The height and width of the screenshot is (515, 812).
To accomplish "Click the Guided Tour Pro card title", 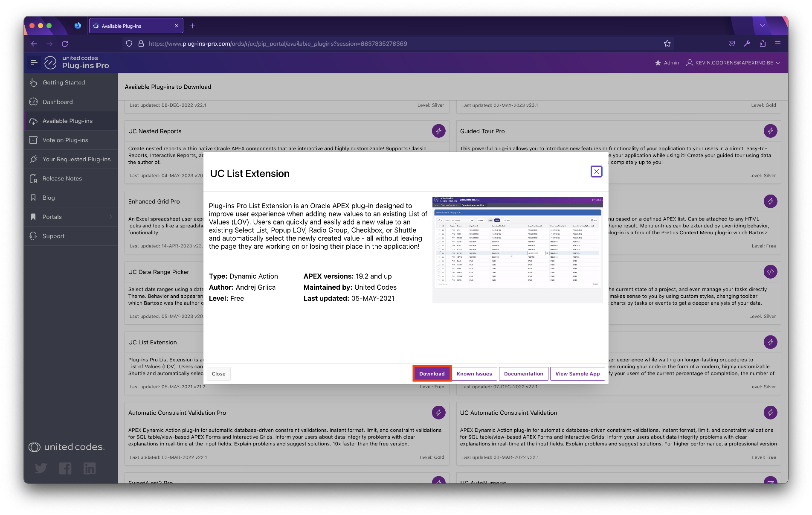I will (x=482, y=131).
